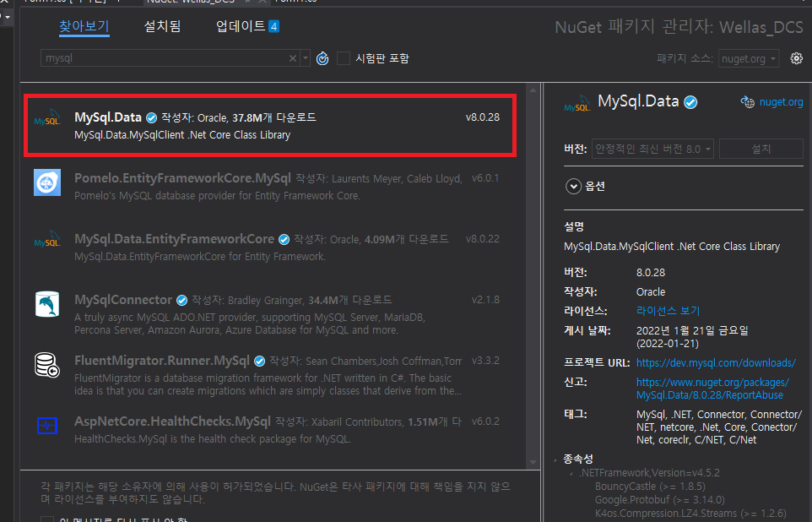
Task: Open the 설치됨 tab
Action: (x=162, y=26)
